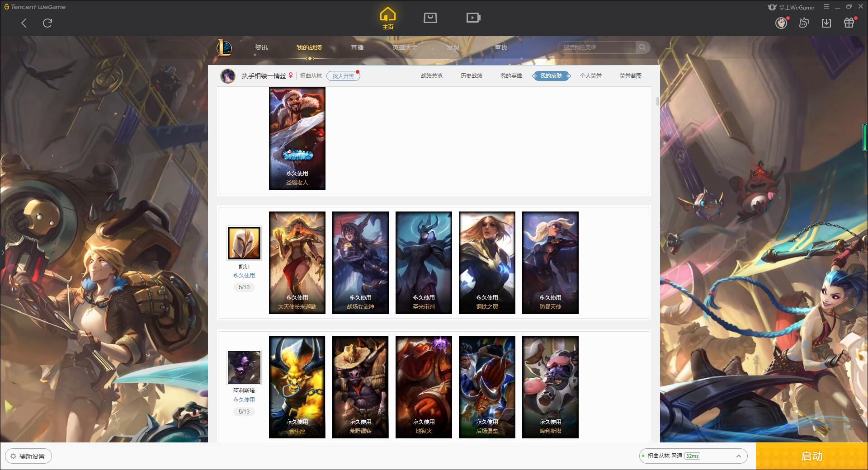
Task: Click the skin list scrollbar thumb
Action: pyautogui.click(x=658, y=101)
